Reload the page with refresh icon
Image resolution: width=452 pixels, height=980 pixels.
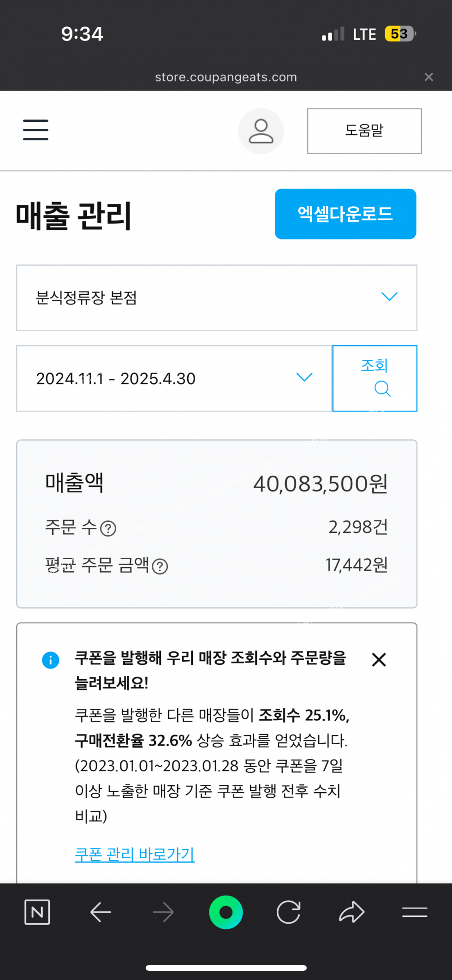click(289, 912)
